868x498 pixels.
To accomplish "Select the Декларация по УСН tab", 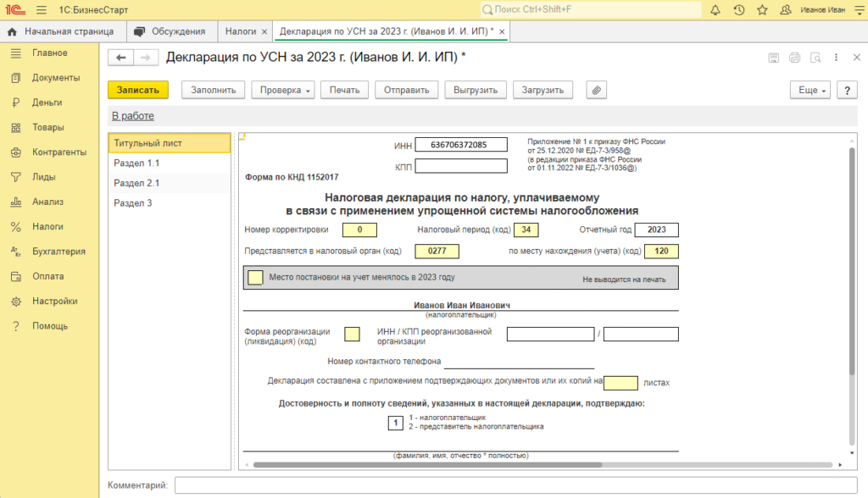I will [x=387, y=31].
